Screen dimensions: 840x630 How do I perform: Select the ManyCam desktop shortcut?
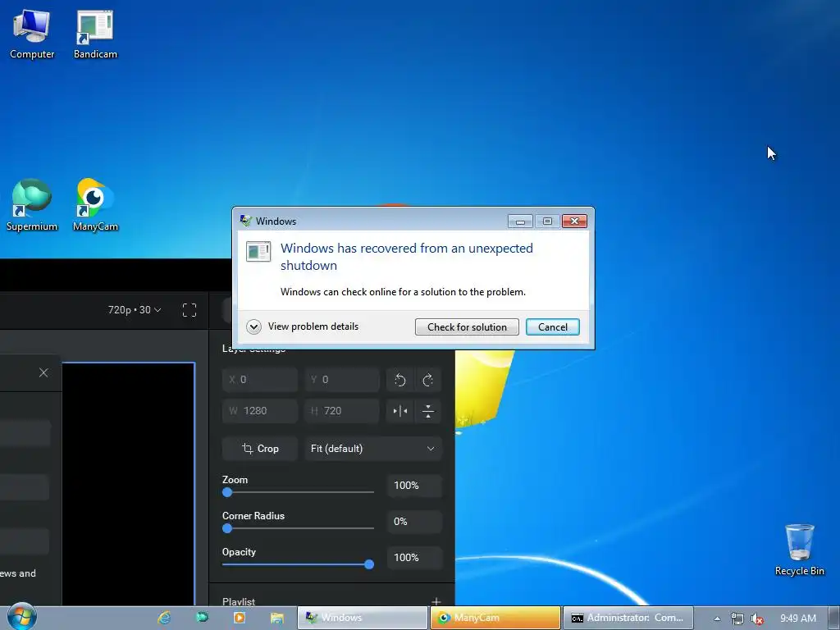tap(95, 205)
